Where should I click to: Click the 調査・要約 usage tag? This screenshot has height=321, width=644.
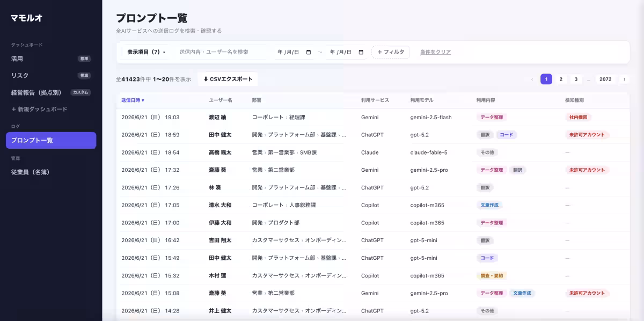pyautogui.click(x=492, y=275)
